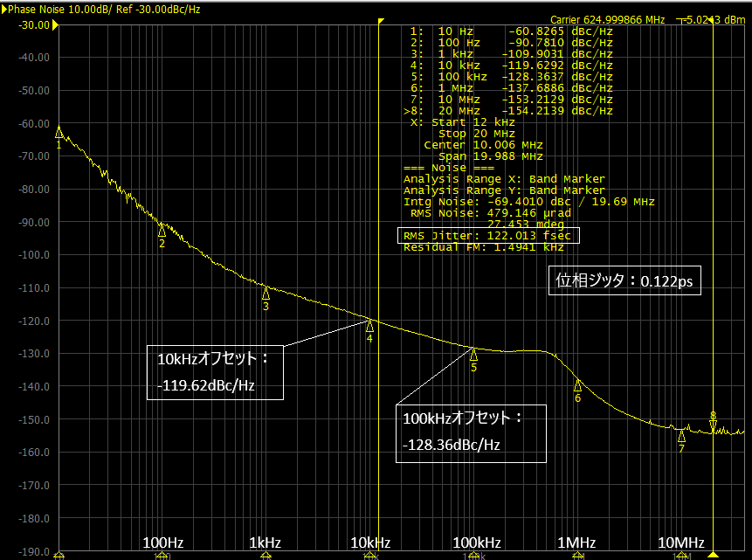Viewport: 752px width, 560px height.
Task: Click the Intg Noise readout line
Action: [x=529, y=202]
